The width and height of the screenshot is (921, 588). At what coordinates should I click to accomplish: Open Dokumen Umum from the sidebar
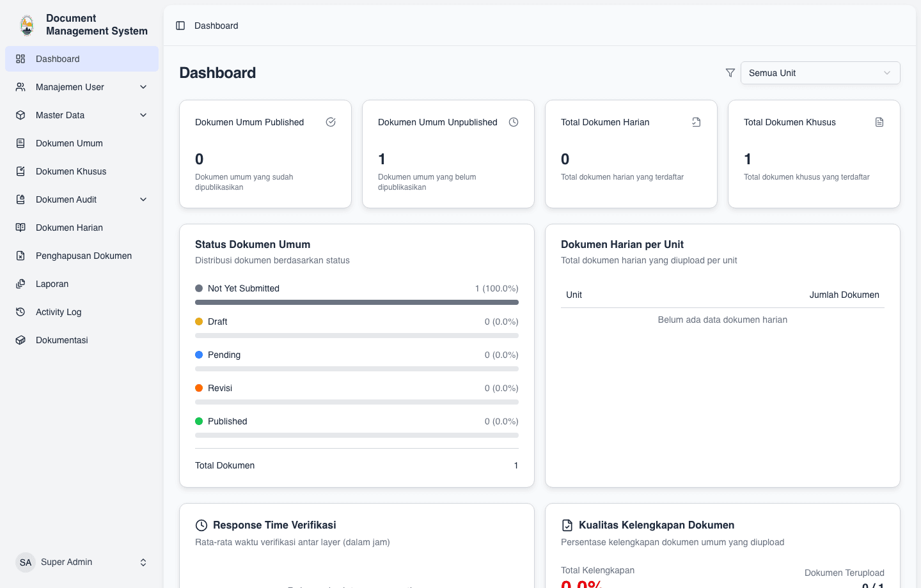tap(82, 143)
